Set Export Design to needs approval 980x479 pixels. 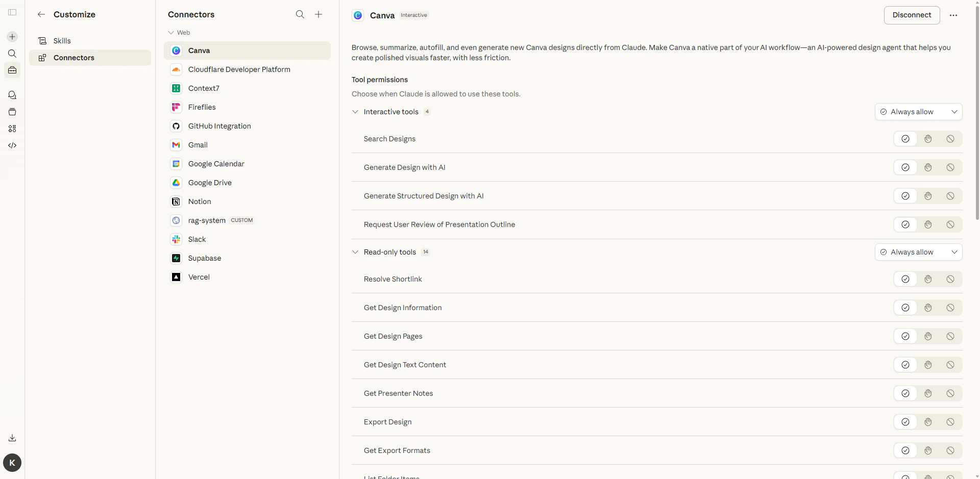pyautogui.click(x=928, y=422)
